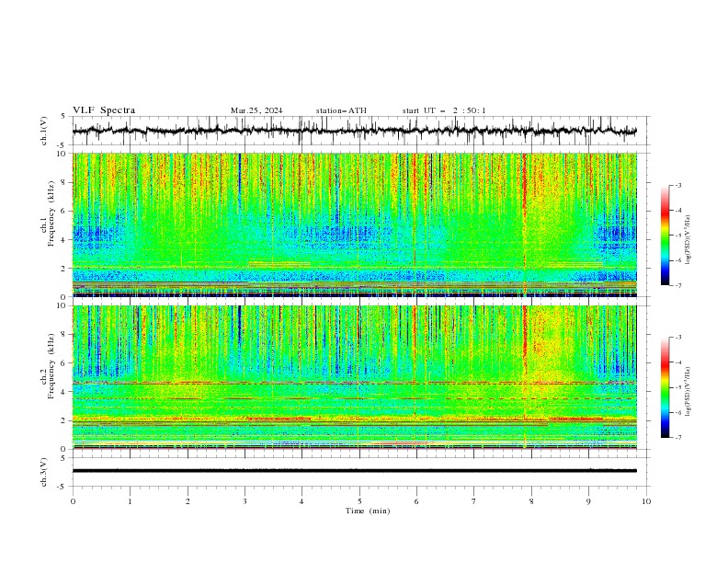Click the "ch.3(V)" axis label
Image resolution: width=728 pixels, height=563 pixels.
click(44, 472)
